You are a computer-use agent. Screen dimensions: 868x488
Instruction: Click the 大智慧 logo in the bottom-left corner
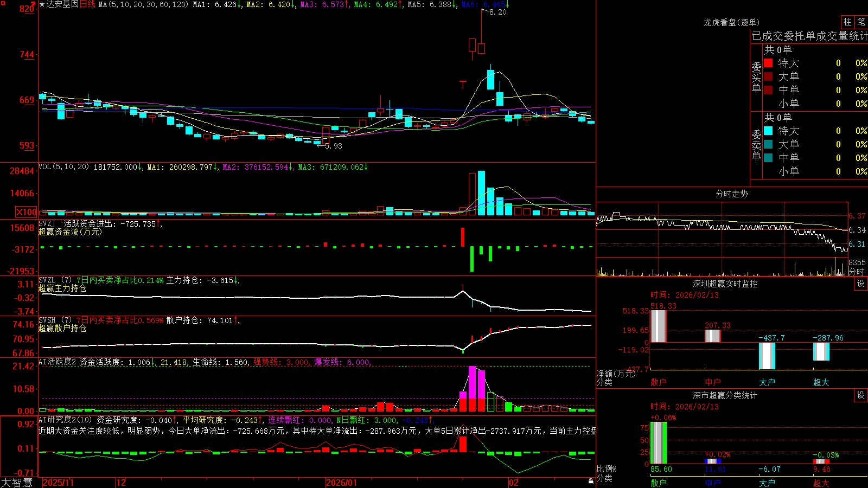17,483
